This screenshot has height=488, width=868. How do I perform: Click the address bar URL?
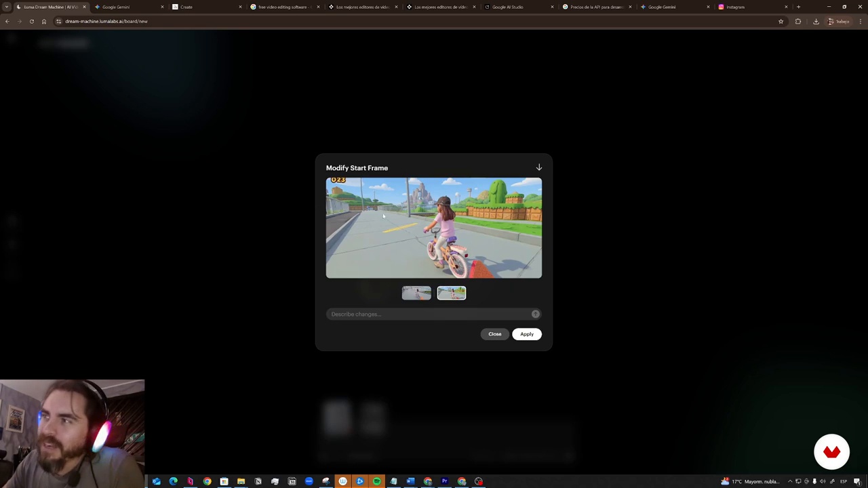[x=106, y=21]
